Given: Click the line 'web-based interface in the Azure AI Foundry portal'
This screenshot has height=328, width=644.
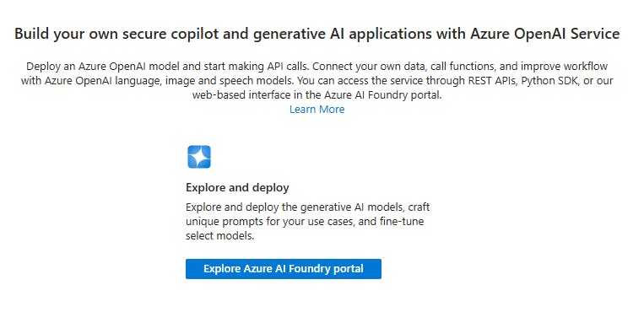Looking at the screenshot, I should click(317, 94).
